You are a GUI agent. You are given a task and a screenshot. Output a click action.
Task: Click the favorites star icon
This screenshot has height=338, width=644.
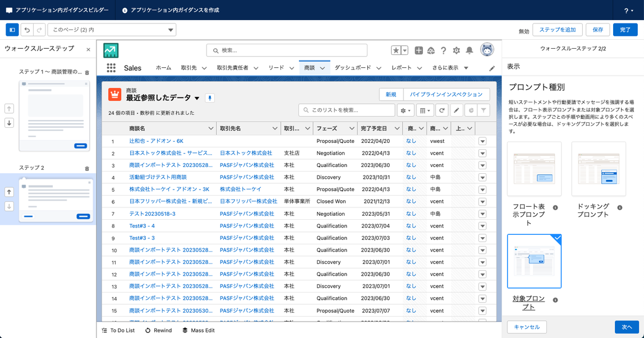pyautogui.click(x=396, y=50)
